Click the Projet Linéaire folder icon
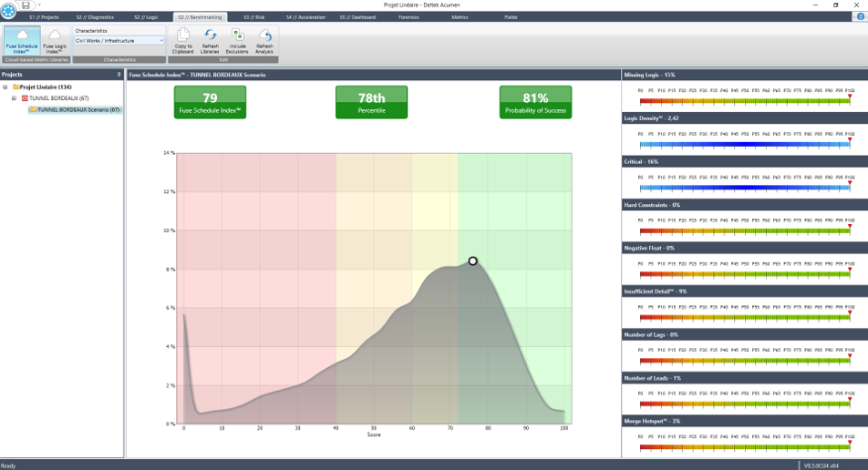Image resolution: width=868 pixels, height=470 pixels. pyautogui.click(x=16, y=87)
